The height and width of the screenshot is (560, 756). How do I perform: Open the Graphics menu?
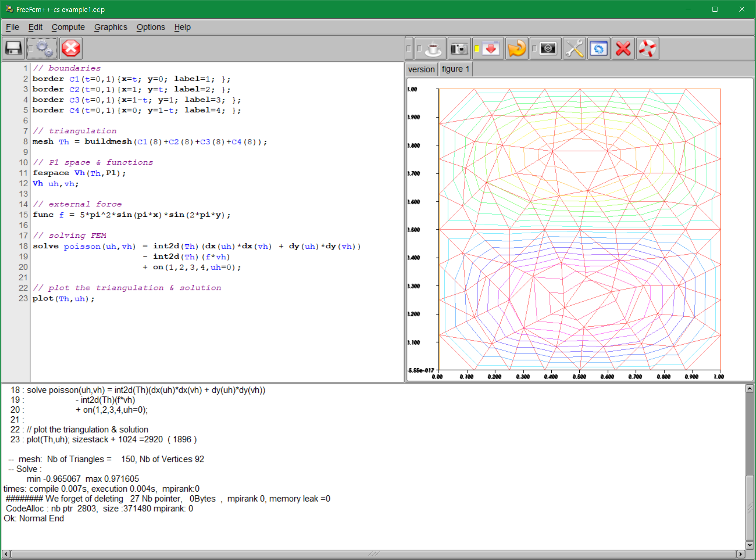pos(111,27)
